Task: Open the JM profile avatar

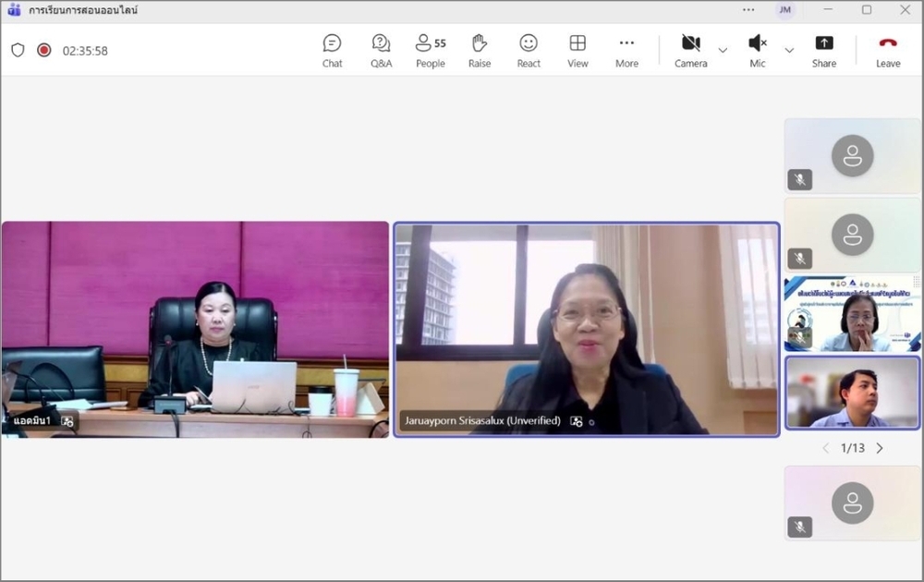Action: pos(784,10)
